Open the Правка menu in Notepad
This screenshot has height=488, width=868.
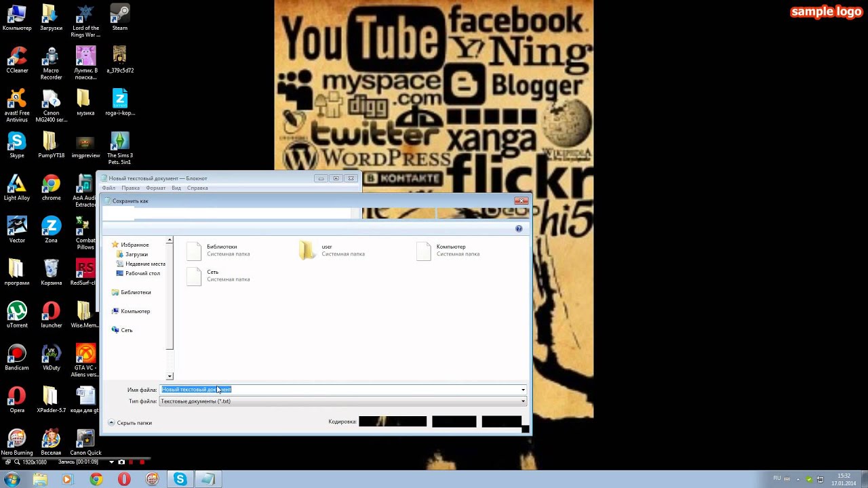131,188
